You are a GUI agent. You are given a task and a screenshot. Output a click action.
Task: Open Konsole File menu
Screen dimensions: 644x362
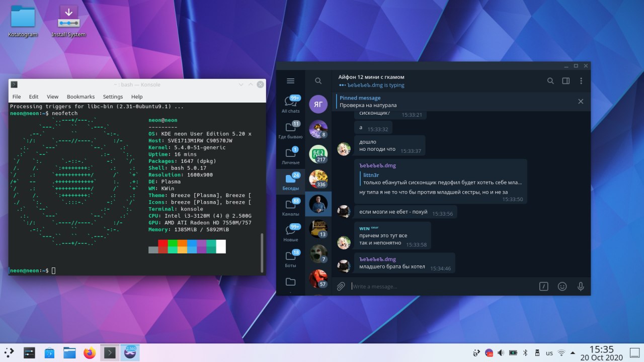(17, 97)
